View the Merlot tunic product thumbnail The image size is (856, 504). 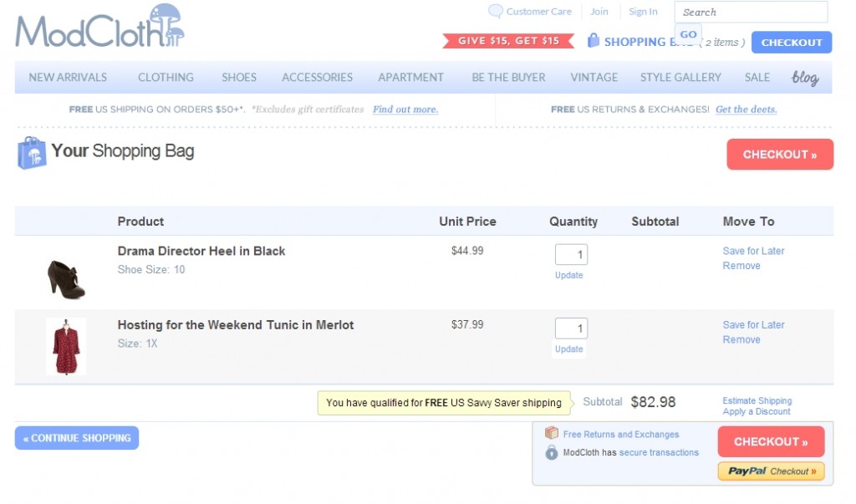pyautogui.click(x=66, y=346)
